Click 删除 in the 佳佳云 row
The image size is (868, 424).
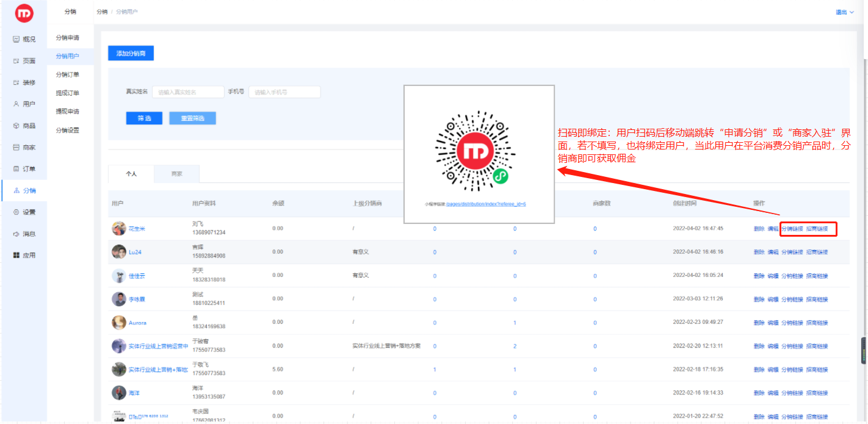(759, 276)
